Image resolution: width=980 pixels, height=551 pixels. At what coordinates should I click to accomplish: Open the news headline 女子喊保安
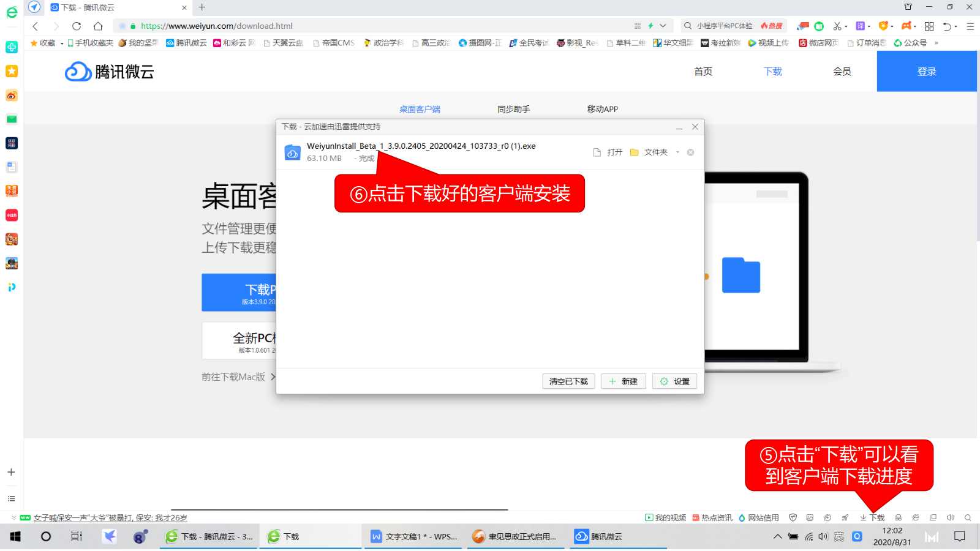[110, 518]
